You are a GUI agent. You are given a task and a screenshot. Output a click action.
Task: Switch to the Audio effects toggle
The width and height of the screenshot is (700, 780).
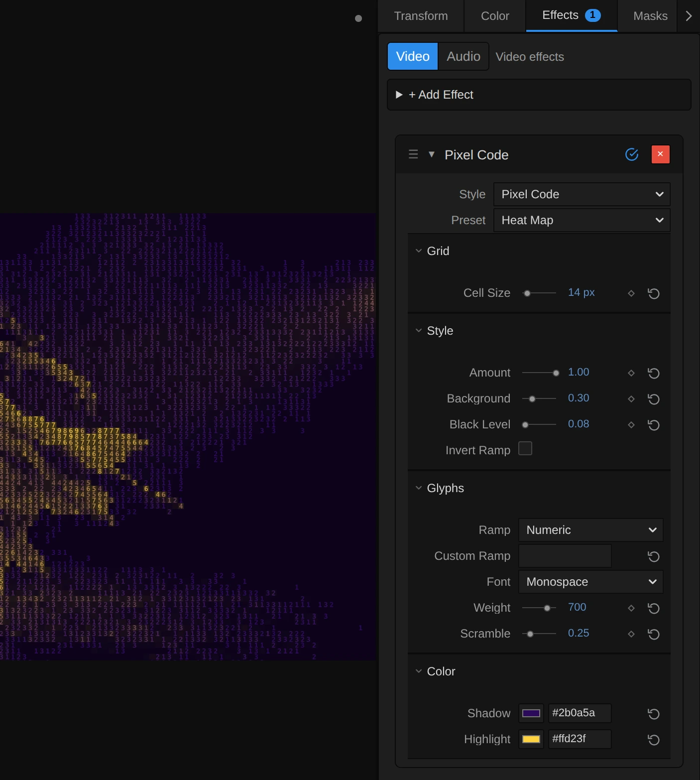click(464, 56)
